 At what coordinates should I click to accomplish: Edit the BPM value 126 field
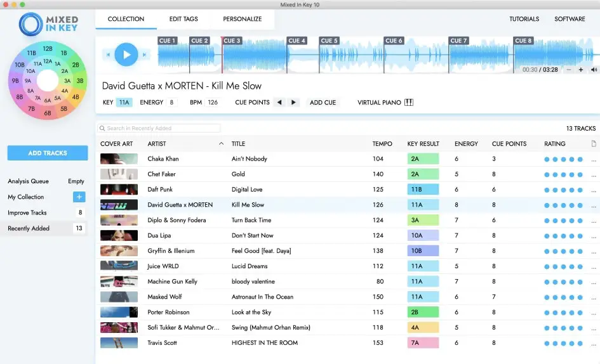point(213,103)
